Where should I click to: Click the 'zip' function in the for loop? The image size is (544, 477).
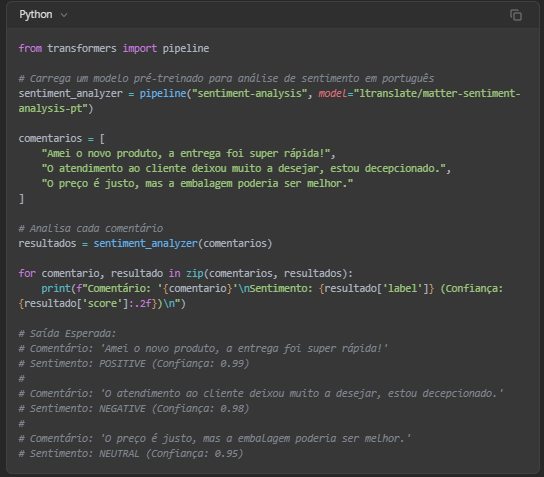click(x=195, y=273)
